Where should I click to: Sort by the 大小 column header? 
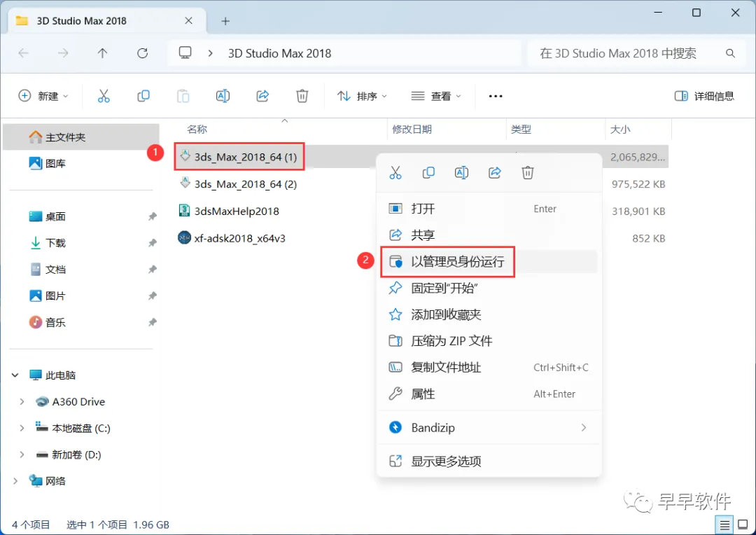[620, 130]
